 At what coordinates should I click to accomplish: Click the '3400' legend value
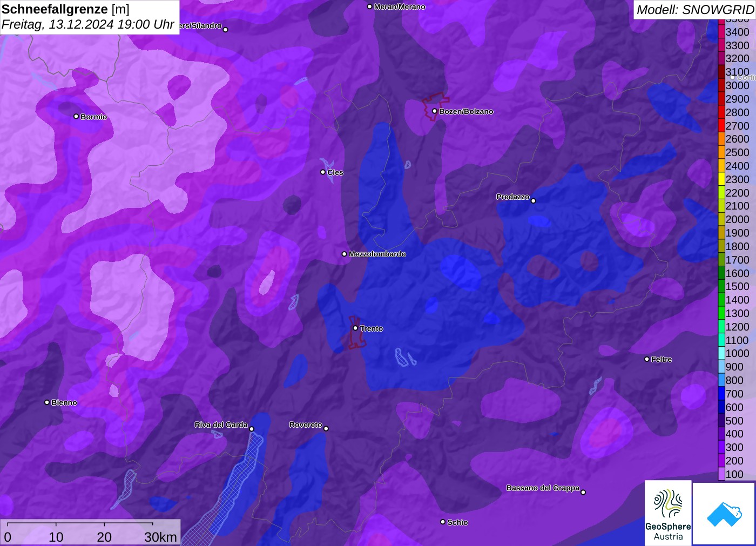(x=738, y=32)
